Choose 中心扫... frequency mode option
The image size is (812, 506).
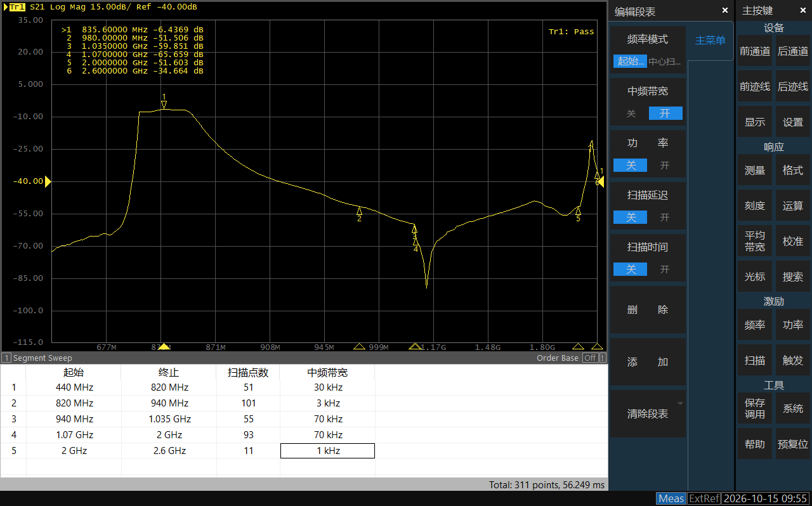665,62
